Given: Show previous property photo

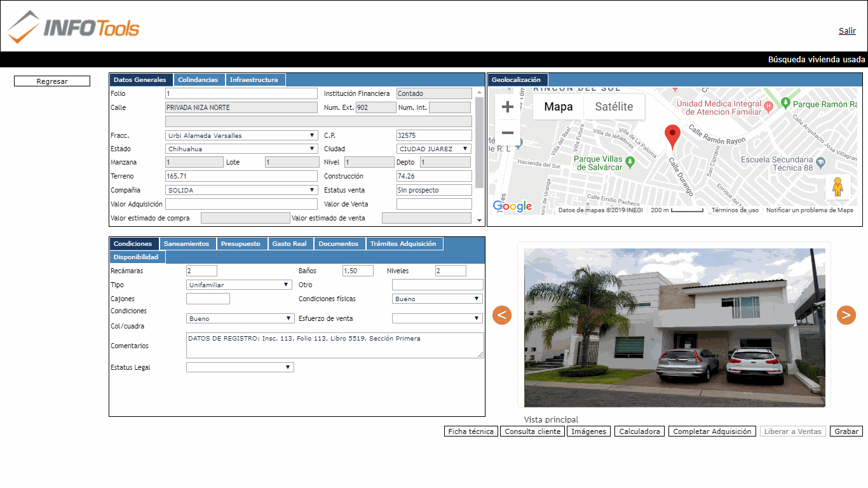Looking at the screenshot, I should tap(502, 315).
